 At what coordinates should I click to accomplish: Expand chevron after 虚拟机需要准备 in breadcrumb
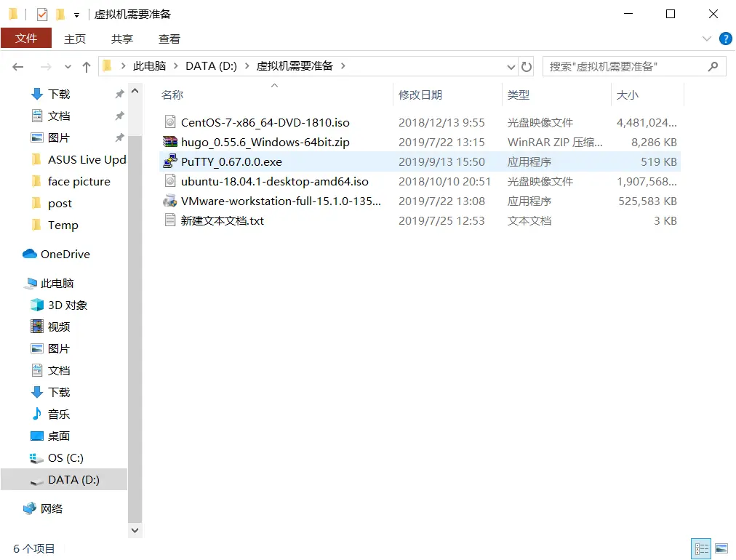(343, 65)
